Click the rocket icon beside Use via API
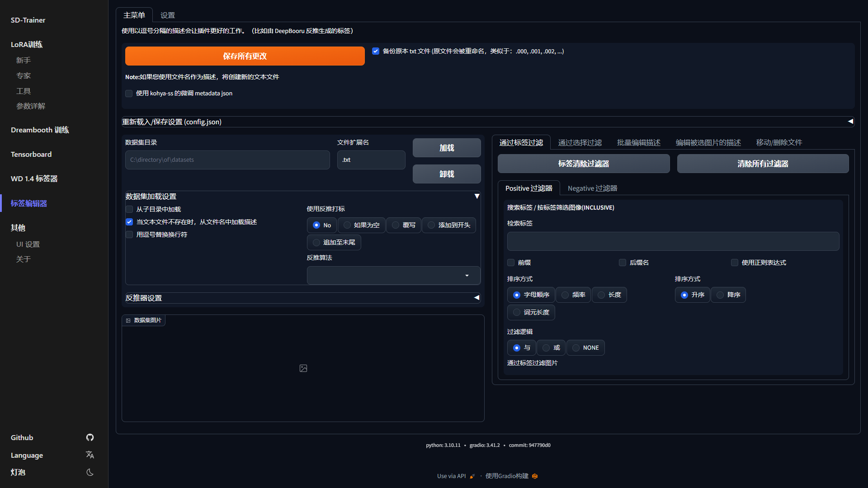This screenshot has height=488, width=868. [472, 476]
